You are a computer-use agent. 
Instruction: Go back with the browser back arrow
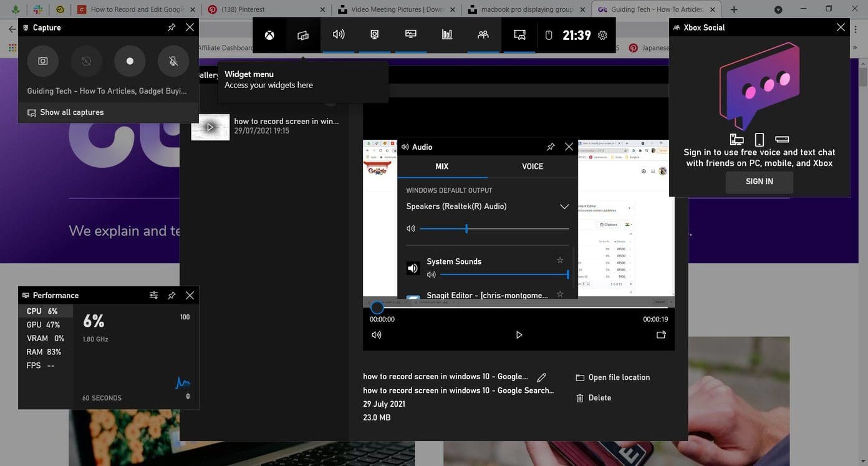coord(12,29)
